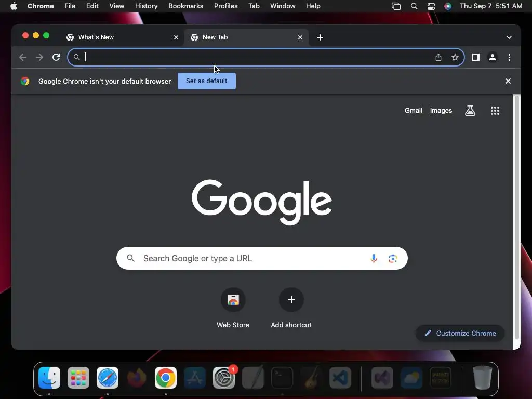Open the History menu
532x399 pixels.
tap(146, 6)
